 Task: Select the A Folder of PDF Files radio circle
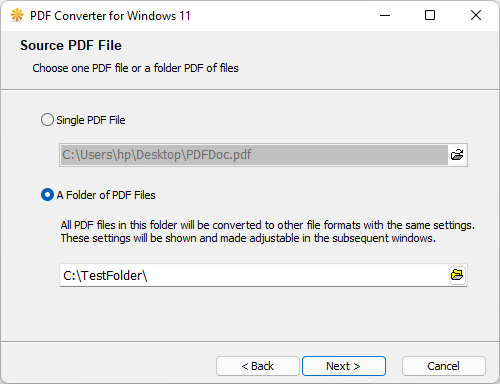click(47, 195)
